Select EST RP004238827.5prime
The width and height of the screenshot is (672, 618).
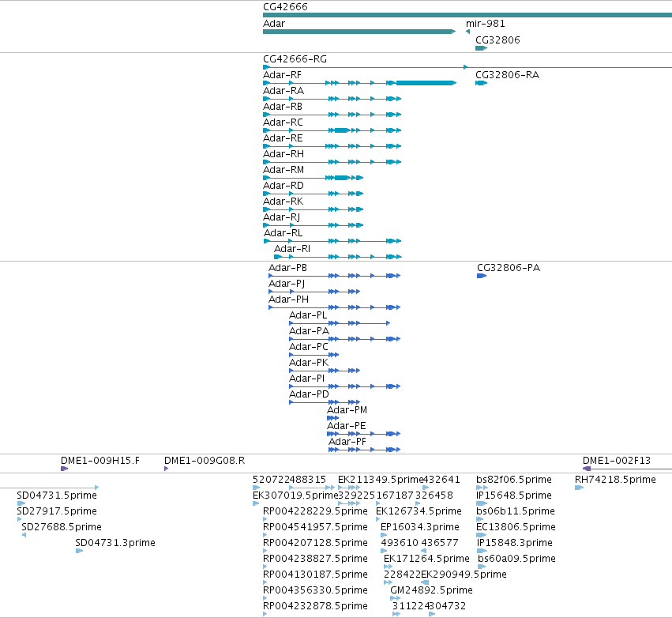click(315, 560)
